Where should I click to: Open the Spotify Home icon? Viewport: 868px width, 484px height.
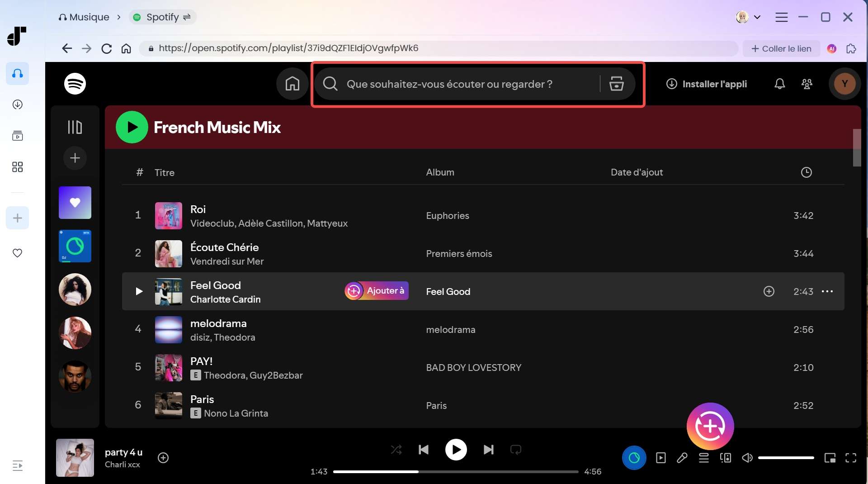pos(292,84)
